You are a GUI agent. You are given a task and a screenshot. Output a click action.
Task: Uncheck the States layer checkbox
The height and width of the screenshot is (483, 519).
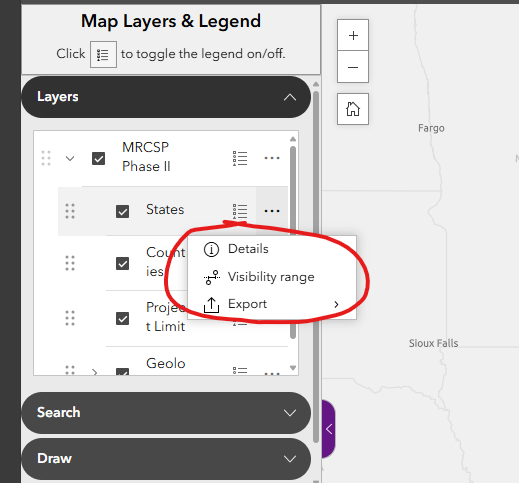[x=122, y=211]
